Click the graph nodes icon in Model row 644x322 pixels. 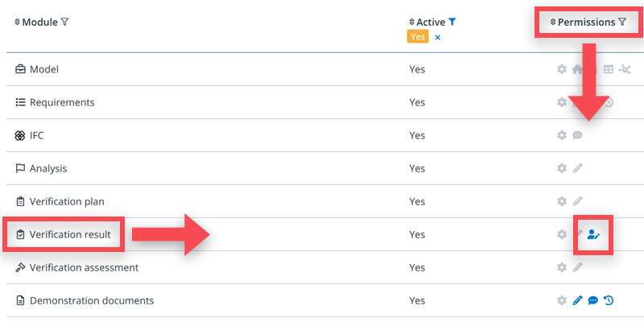625,69
